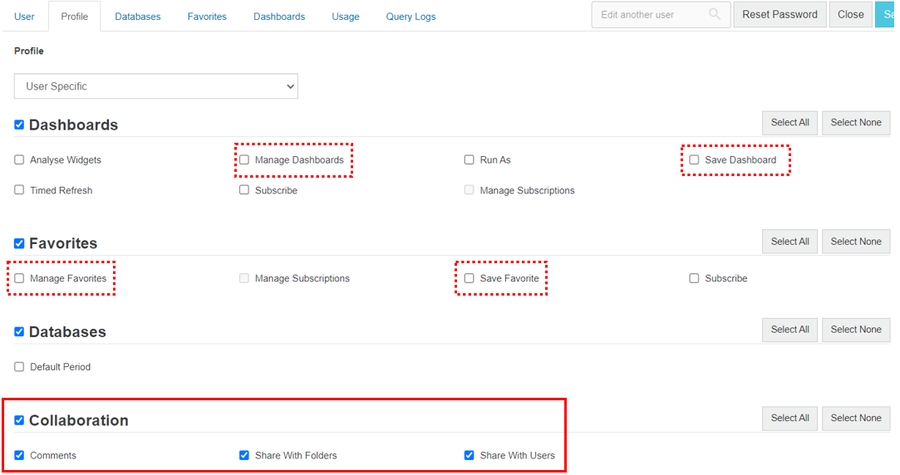This screenshot has height=475, width=900.
Task: Click Select None for Favorites section
Action: (855, 241)
